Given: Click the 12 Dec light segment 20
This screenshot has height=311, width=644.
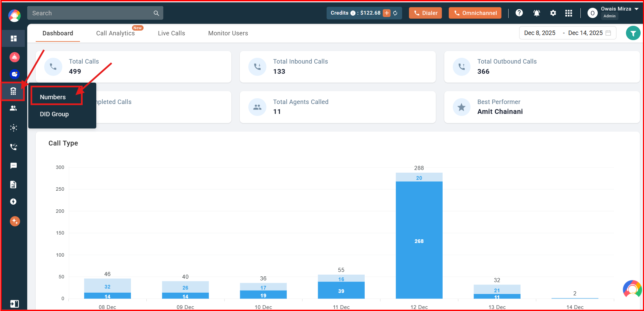Looking at the screenshot, I should click(419, 177).
